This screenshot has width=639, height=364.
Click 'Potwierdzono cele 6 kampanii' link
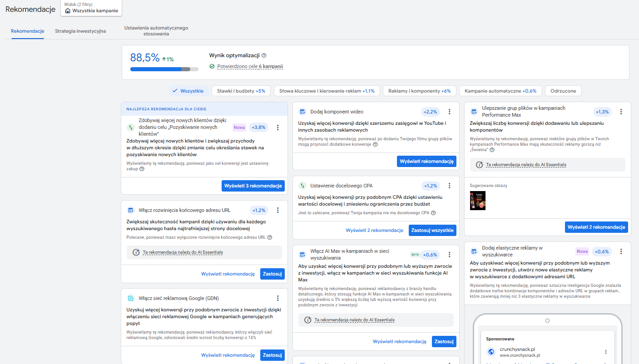tap(250, 66)
